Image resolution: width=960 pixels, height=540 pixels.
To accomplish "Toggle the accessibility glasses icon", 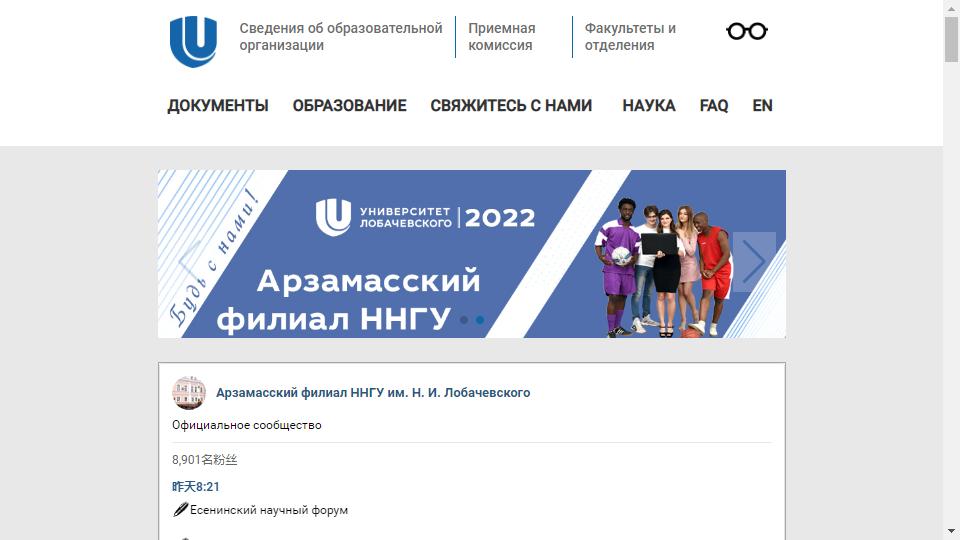I will click(x=747, y=31).
